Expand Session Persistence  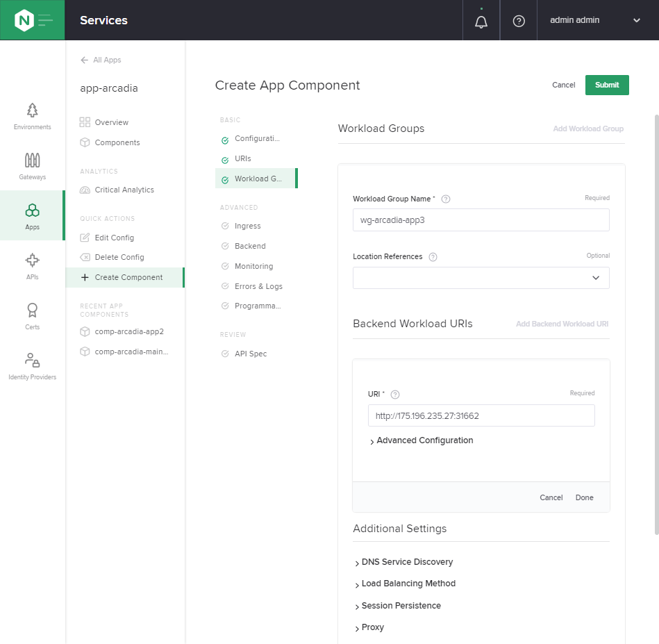[398, 606]
